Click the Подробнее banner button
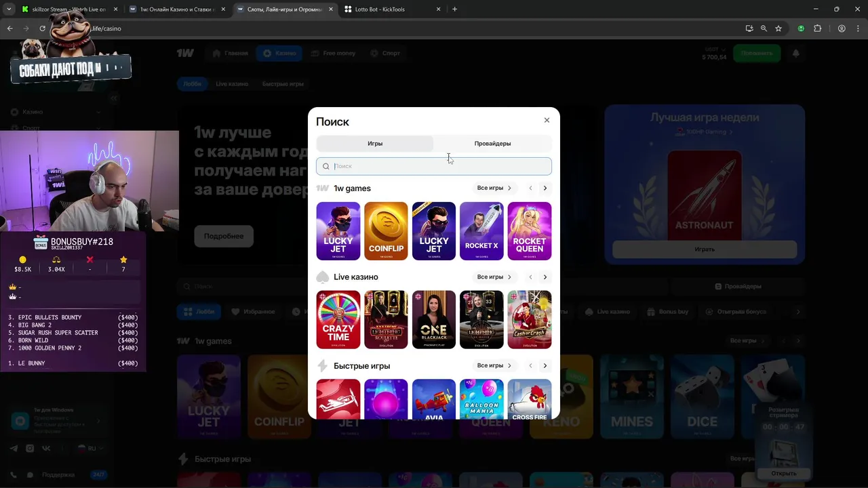Viewport: 868px width, 488px height. tap(224, 236)
